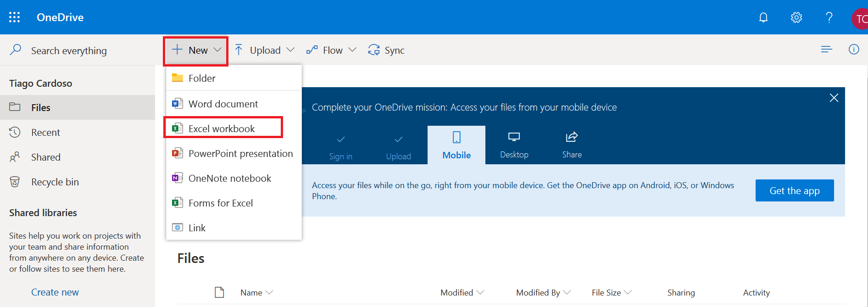Open the Share tab in the banner
The height and width of the screenshot is (307, 868).
click(572, 145)
